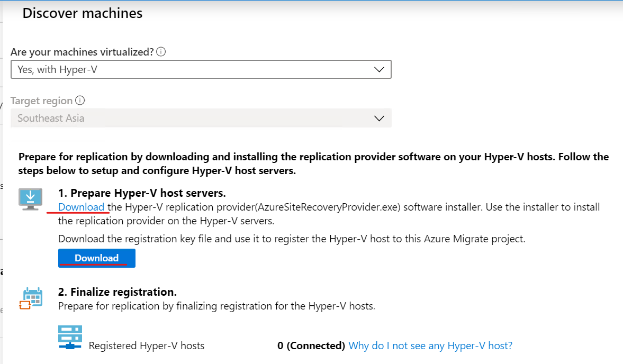The height and width of the screenshot is (364, 623).
Task: Click 'Download the registration key file' sentence
Action: 292,239
